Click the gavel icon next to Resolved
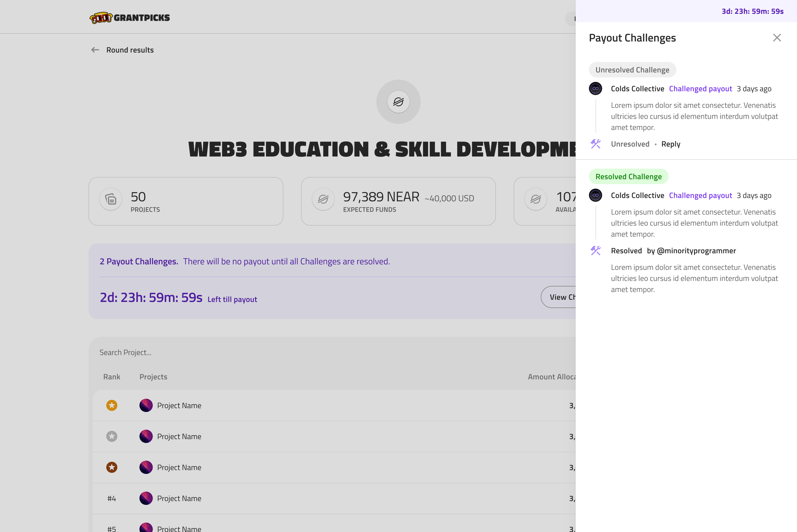 pyautogui.click(x=595, y=251)
